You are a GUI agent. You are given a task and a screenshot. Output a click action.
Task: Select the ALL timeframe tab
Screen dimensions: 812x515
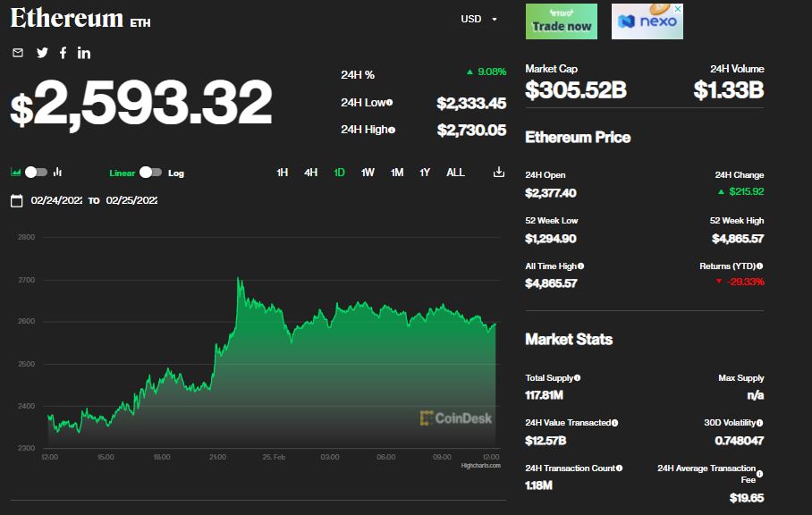456,173
